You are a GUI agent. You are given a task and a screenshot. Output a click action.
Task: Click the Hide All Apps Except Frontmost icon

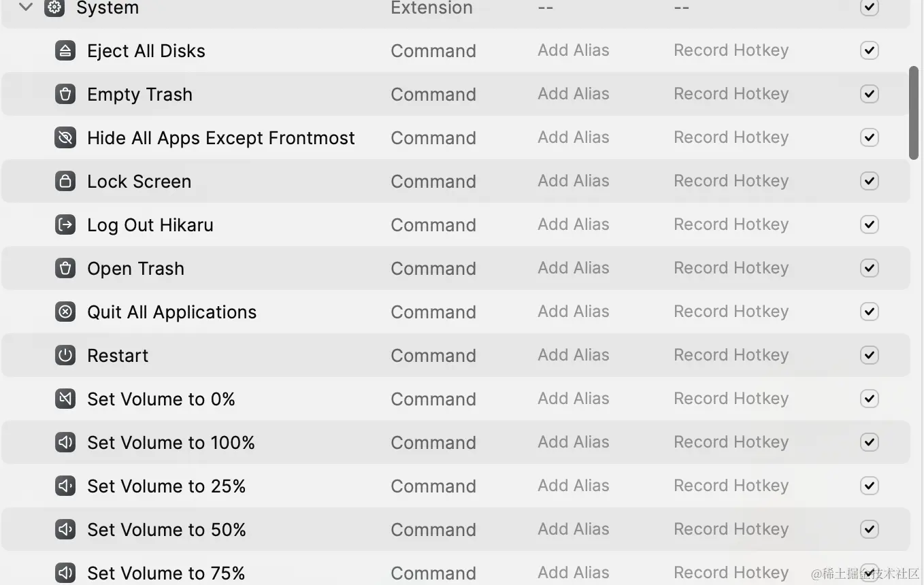pos(65,138)
